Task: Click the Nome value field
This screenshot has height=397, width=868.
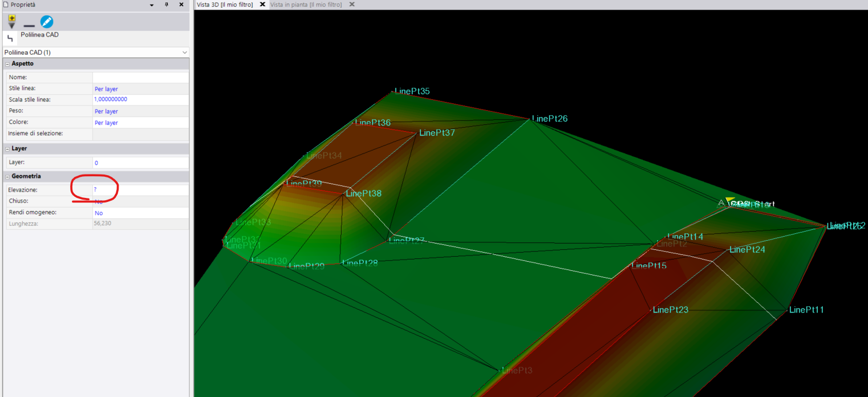Action: tap(140, 77)
